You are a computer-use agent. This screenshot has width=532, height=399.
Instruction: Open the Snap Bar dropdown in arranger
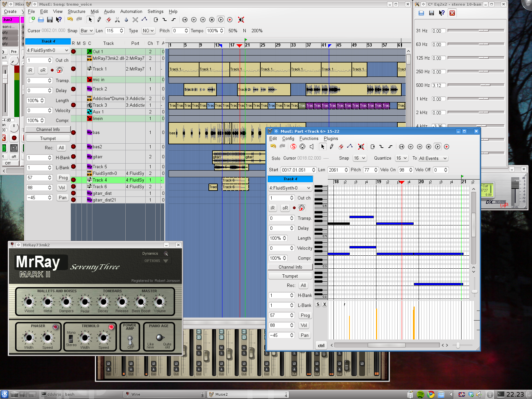pyautogui.click(x=87, y=31)
